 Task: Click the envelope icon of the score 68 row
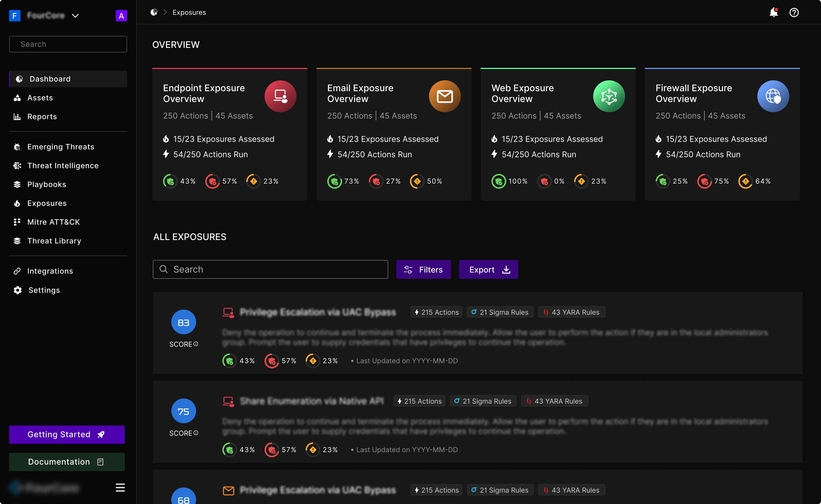[x=228, y=490]
